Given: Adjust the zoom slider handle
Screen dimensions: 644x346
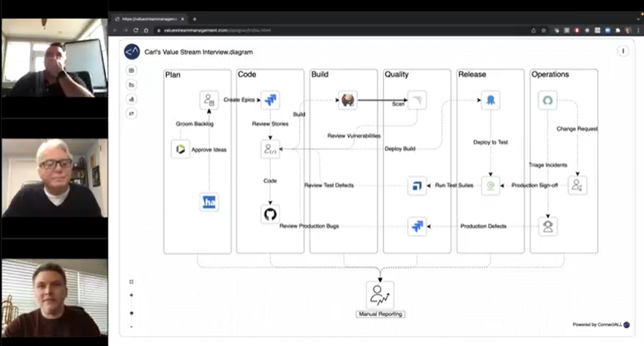Looking at the screenshot, I should (132, 313).
